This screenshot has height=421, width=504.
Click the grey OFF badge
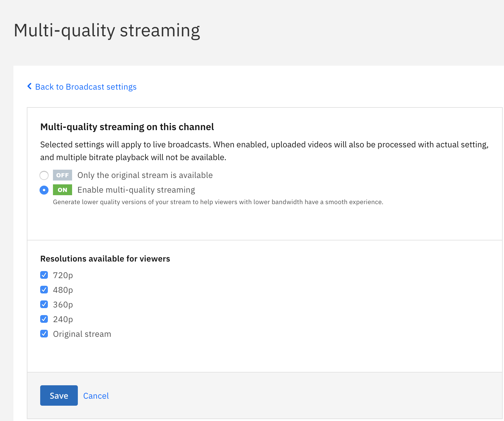coord(63,175)
